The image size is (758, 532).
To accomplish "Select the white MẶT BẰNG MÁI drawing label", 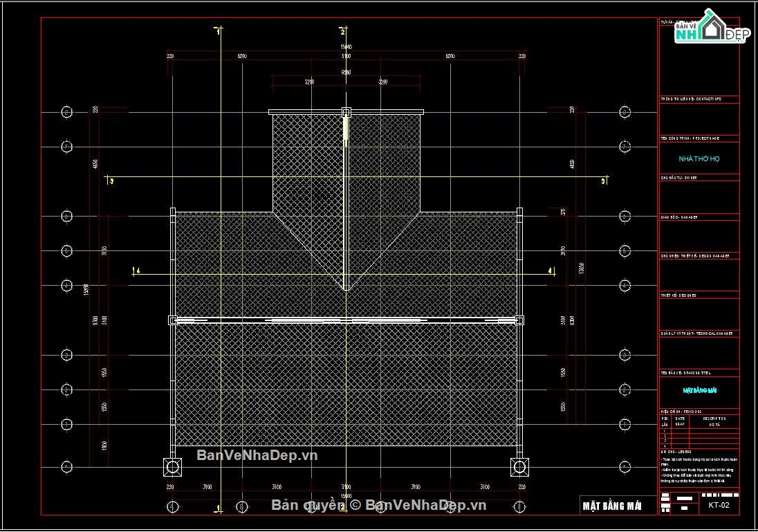I will [611, 506].
